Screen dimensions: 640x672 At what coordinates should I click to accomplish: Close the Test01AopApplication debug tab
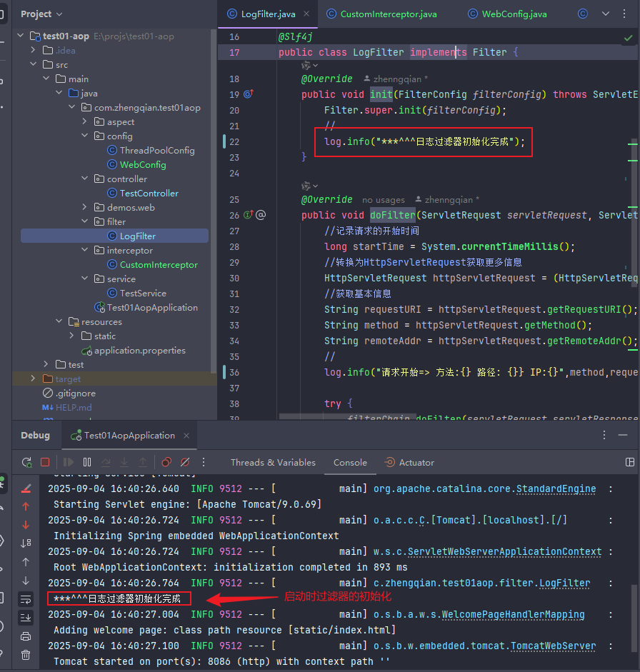point(186,436)
